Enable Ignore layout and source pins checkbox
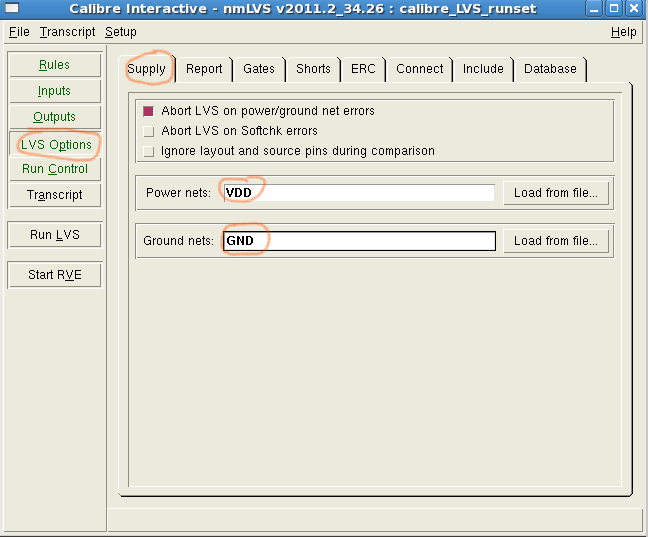 (x=148, y=151)
